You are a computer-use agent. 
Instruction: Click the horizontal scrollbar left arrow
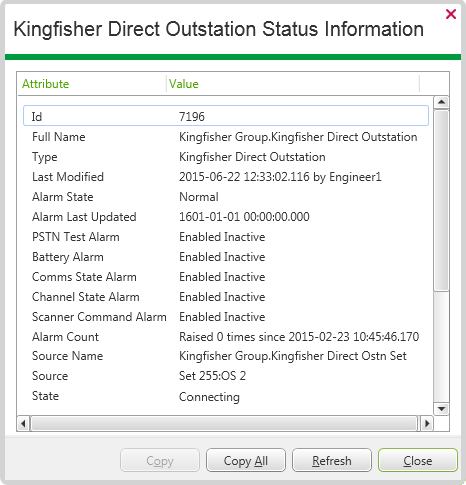point(23,424)
